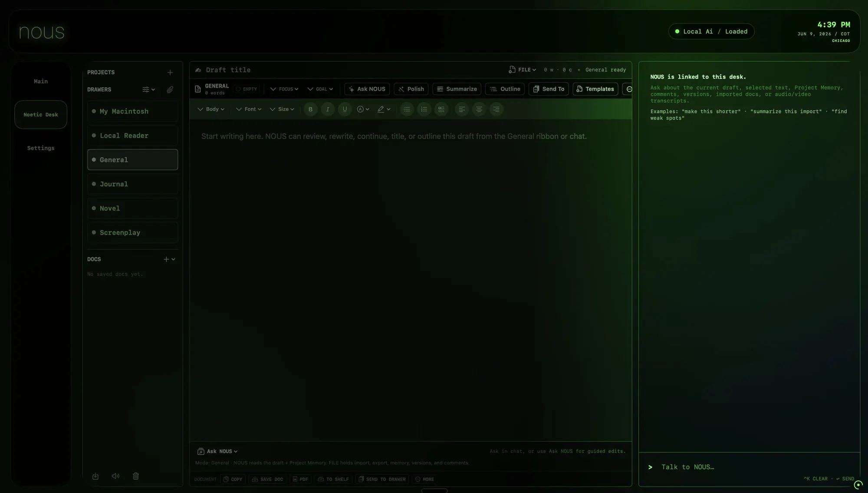Open the Docs add dropdown
Screen dimensions: 868x493
169,259
